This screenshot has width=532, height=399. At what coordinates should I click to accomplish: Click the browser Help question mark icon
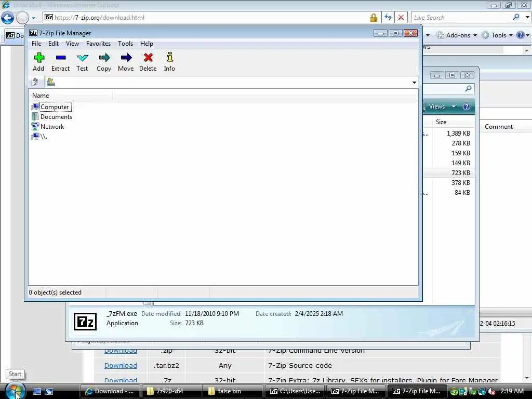click(x=521, y=35)
